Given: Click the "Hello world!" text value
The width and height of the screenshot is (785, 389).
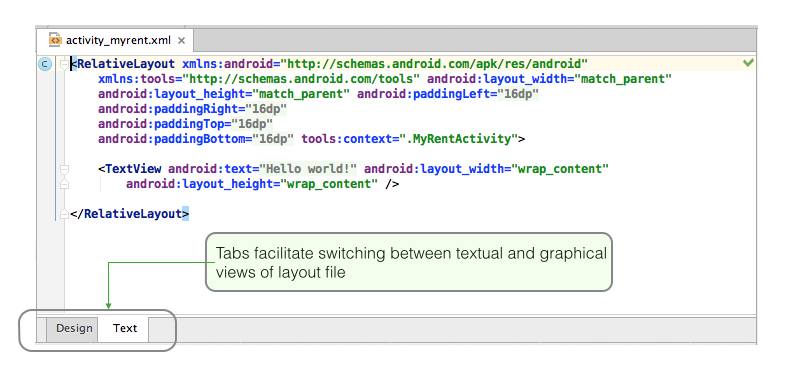Looking at the screenshot, I should 308,169.
